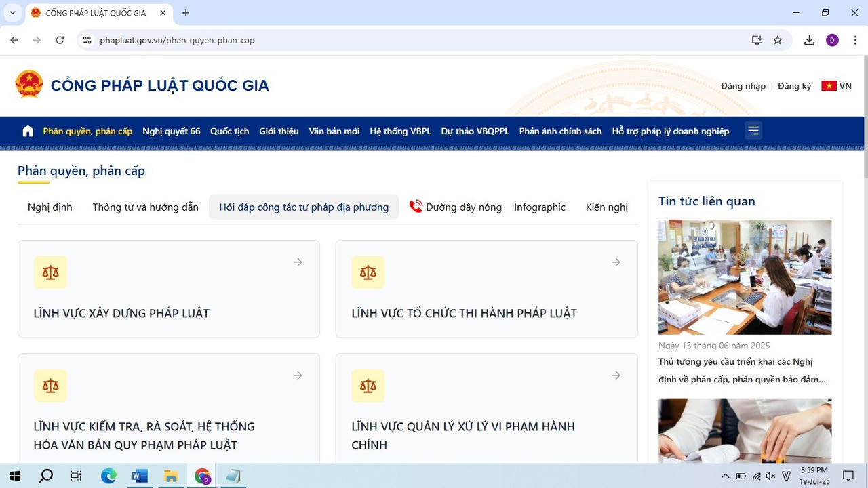Open Chrome downloads via the download icon
The height and width of the screenshot is (488, 868).
coord(809,40)
